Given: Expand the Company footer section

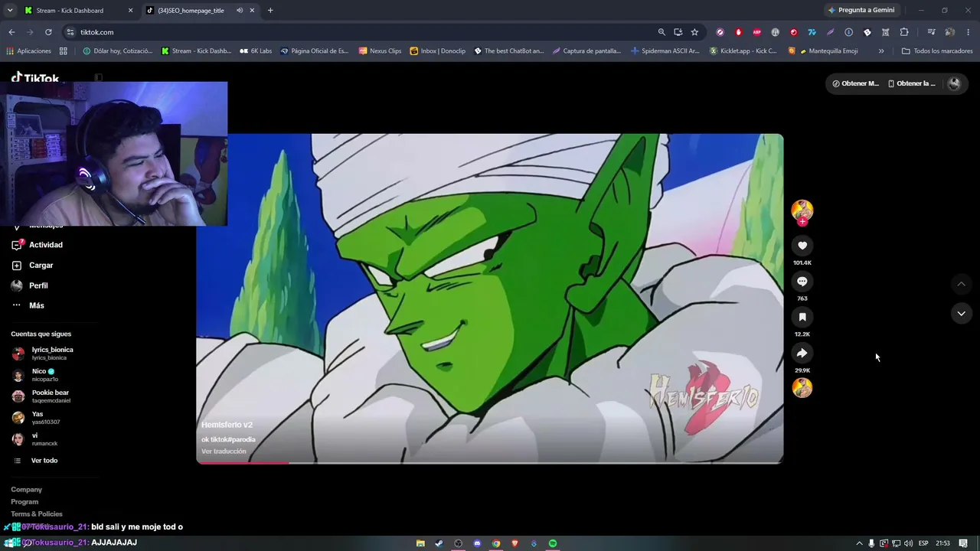Looking at the screenshot, I should (27, 490).
